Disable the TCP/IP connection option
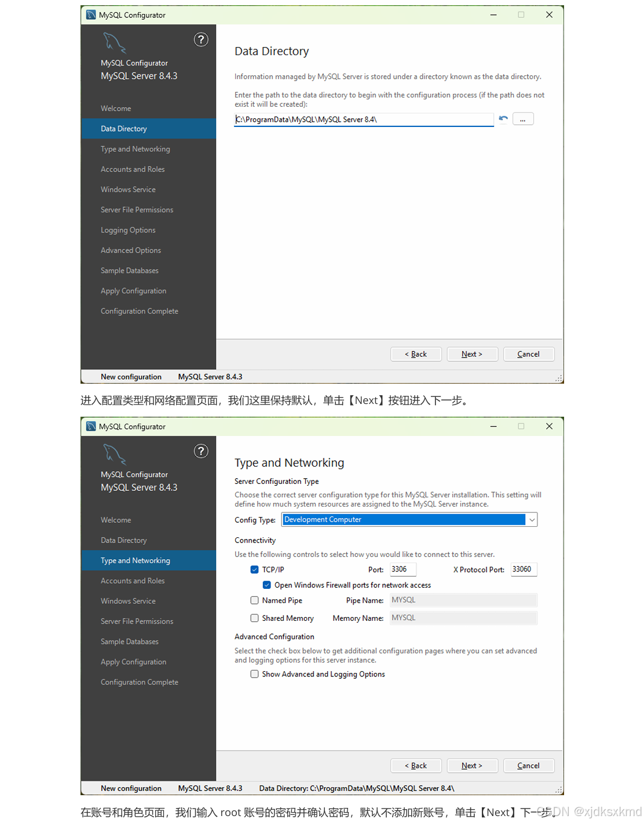 [254, 569]
